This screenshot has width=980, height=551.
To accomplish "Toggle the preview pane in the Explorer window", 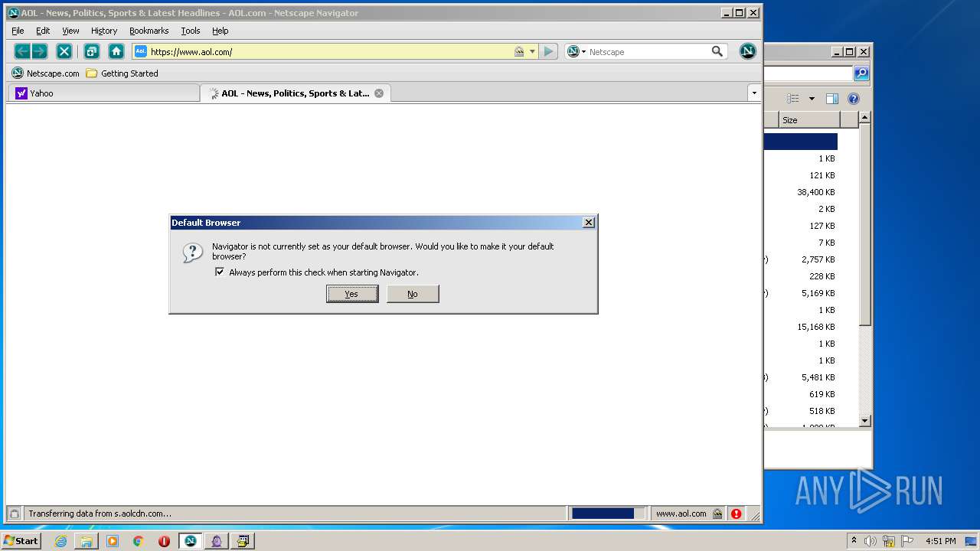I will (x=832, y=99).
